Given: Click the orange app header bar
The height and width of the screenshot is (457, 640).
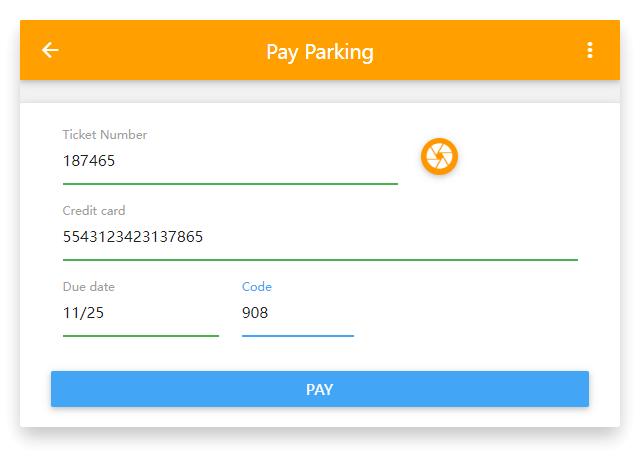Looking at the screenshot, I should 320,50.
